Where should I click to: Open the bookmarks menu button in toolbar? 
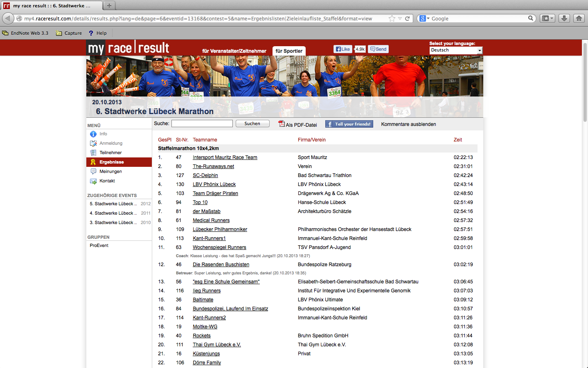[x=547, y=18]
